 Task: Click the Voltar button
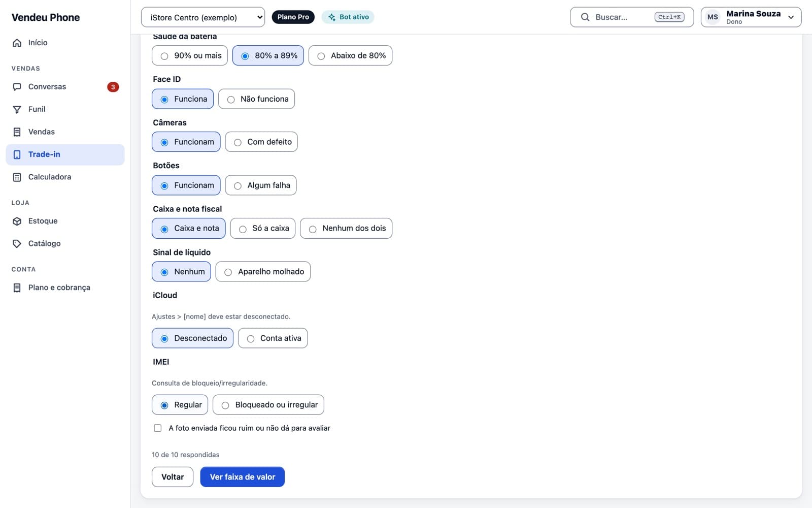(173, 477)
